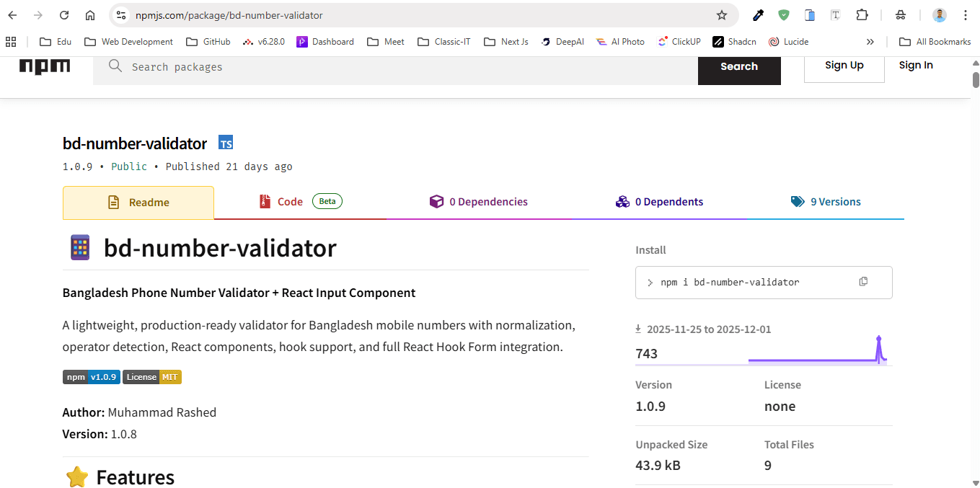Open the DeepAI bookmark
This screenshot has width=980, height=488.
click(x=562, y=42)
